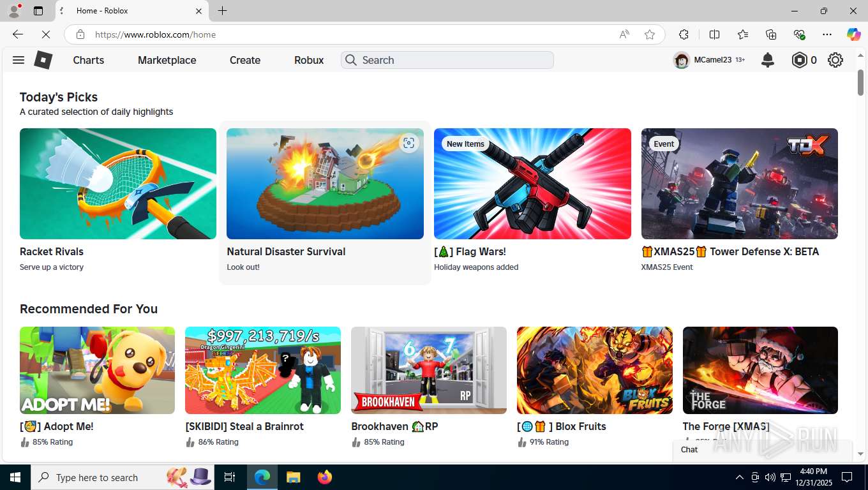Click the Recommended For You heading
This screenshot has height=490, width=868.
tap(89, 309)
